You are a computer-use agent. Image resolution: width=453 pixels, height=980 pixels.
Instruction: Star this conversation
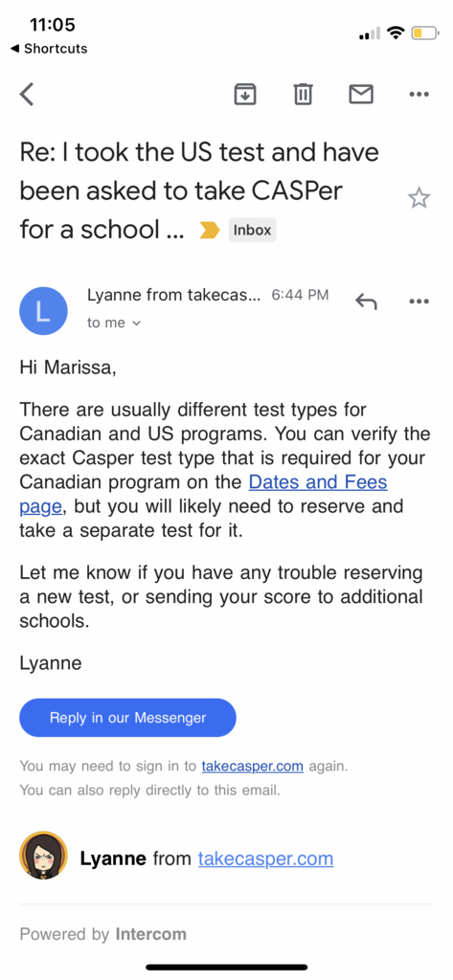point(419,199)
